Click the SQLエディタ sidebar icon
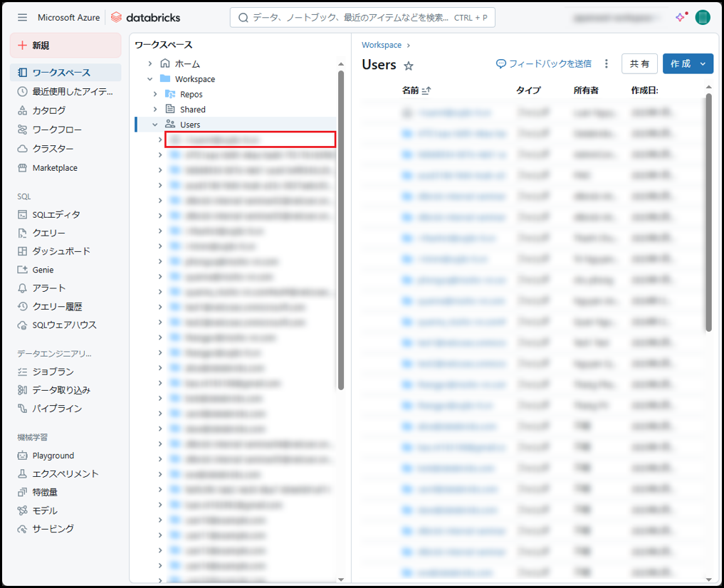The height and width of the screenshot is (588, 724). tap(22, 214)
